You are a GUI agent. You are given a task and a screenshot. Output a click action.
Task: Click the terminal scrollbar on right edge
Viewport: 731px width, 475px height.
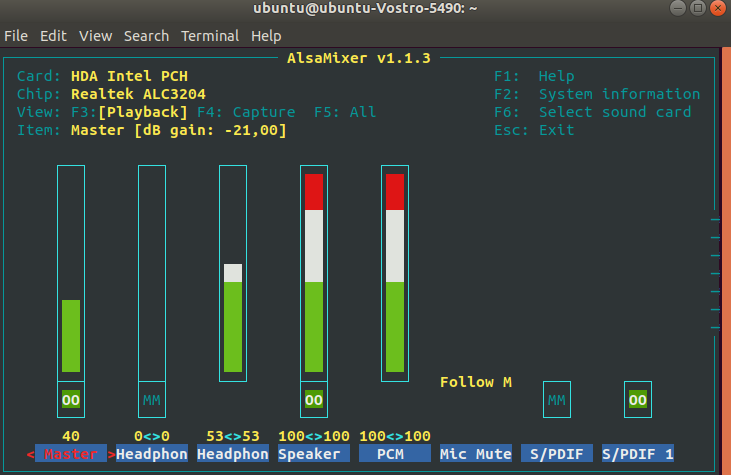726,261
